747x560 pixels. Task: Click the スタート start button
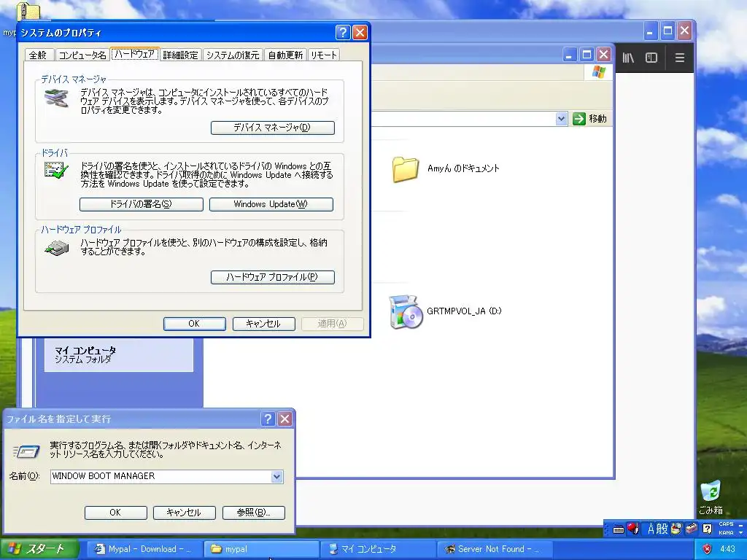click(x=39, y=549)
